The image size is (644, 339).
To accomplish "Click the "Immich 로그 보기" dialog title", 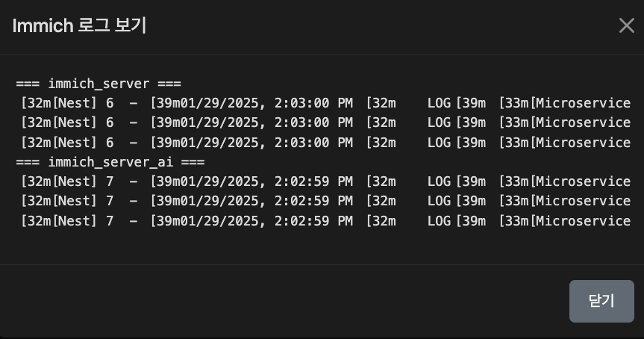I will click(79, 25).
